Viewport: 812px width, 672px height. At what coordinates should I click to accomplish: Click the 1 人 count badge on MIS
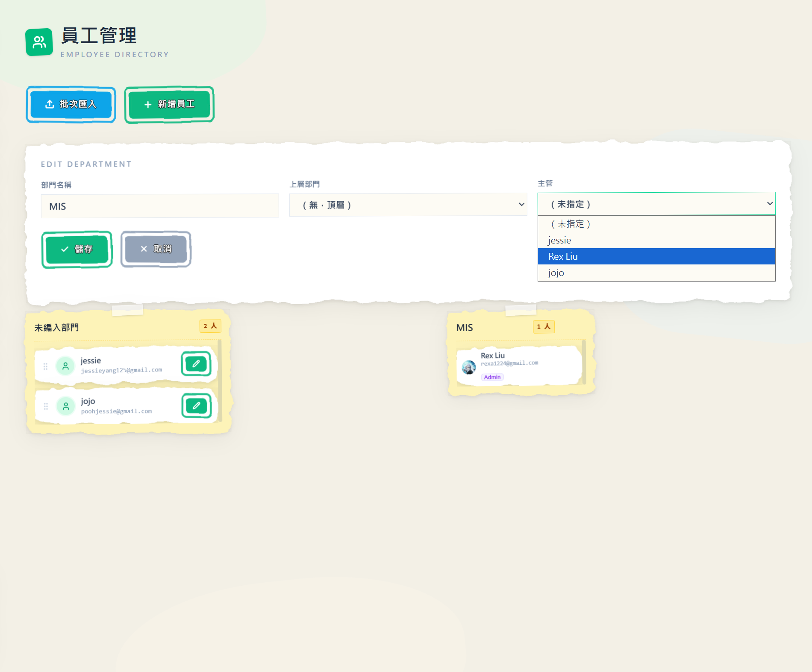(x=544, y=326)
